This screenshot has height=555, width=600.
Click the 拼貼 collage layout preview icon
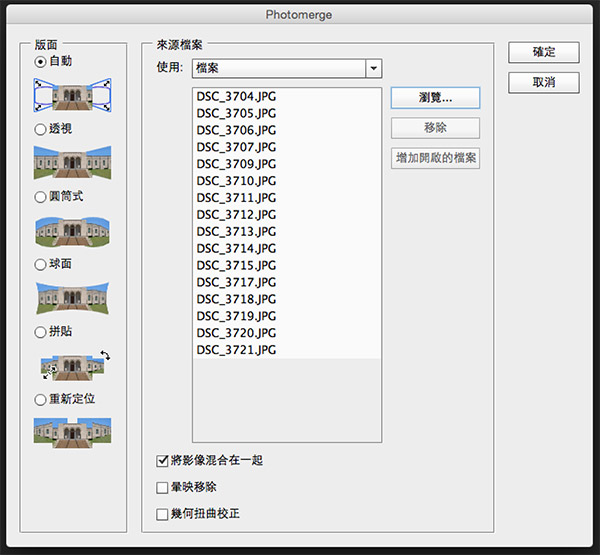pos(72,365)
